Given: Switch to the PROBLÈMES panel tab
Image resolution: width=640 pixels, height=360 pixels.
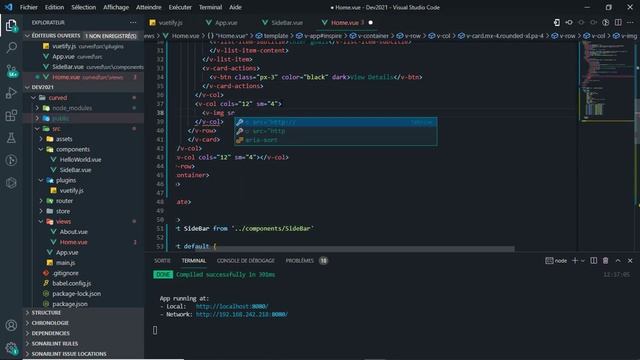Looking at the screenshot, I should pos(306,260).
